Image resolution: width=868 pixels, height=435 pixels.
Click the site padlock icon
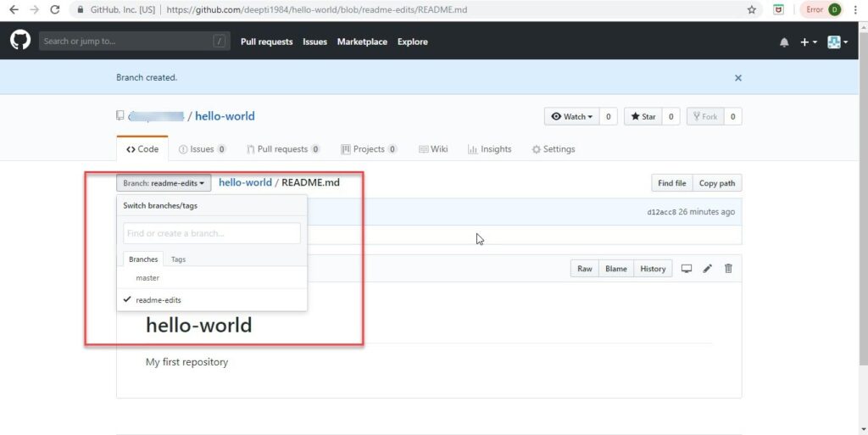(81, 9)
